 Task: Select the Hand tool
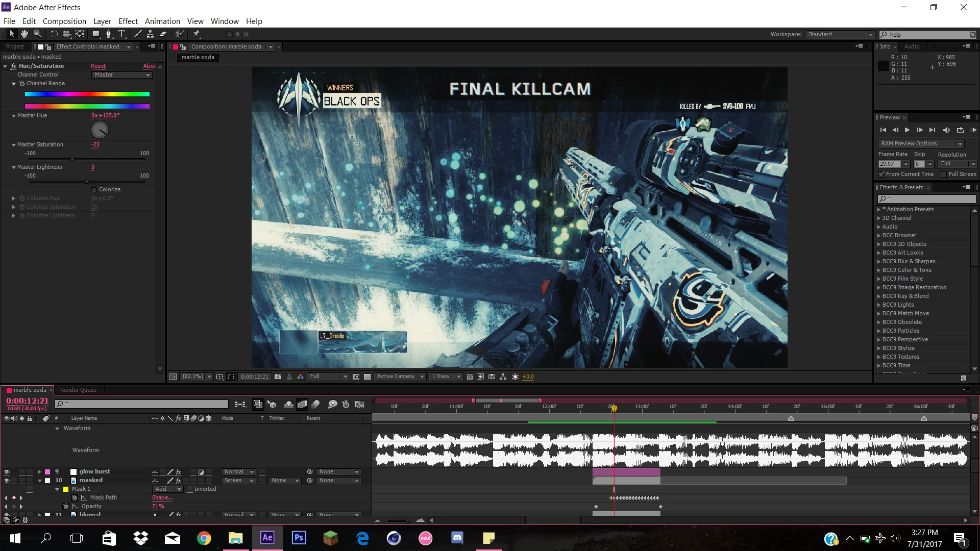point(24,34)
